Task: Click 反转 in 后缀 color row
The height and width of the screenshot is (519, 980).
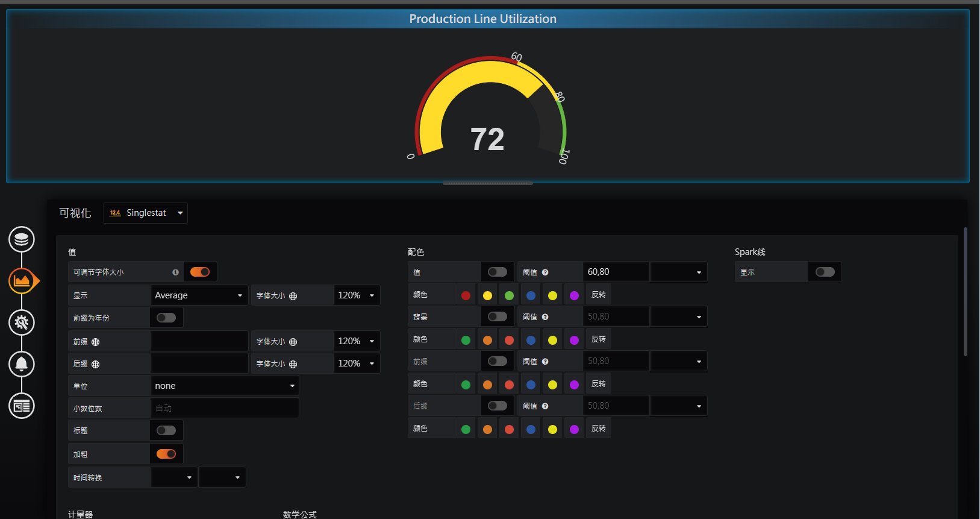Action: point(599,429)
